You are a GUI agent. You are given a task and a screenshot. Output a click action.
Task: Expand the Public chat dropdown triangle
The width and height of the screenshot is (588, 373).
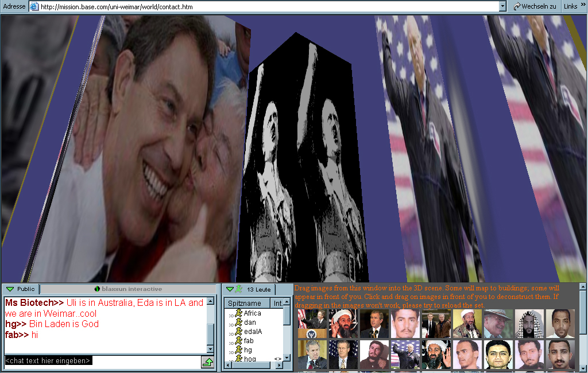click(10, 289)
